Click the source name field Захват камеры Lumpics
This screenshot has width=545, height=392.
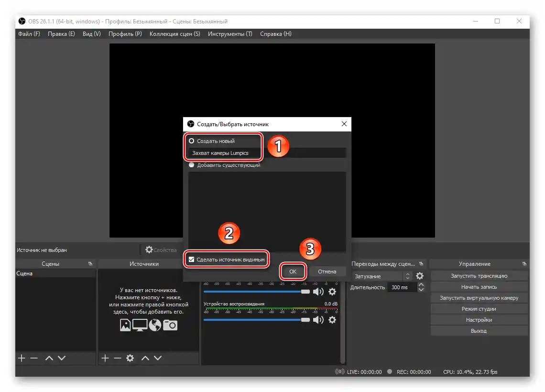click(x=267, y=153)
